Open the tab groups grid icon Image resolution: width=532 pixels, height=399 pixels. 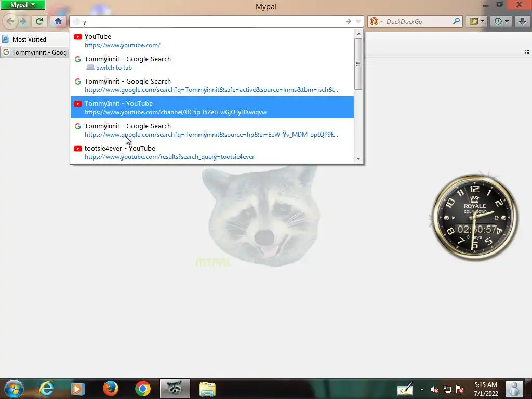tap(527, 52)
